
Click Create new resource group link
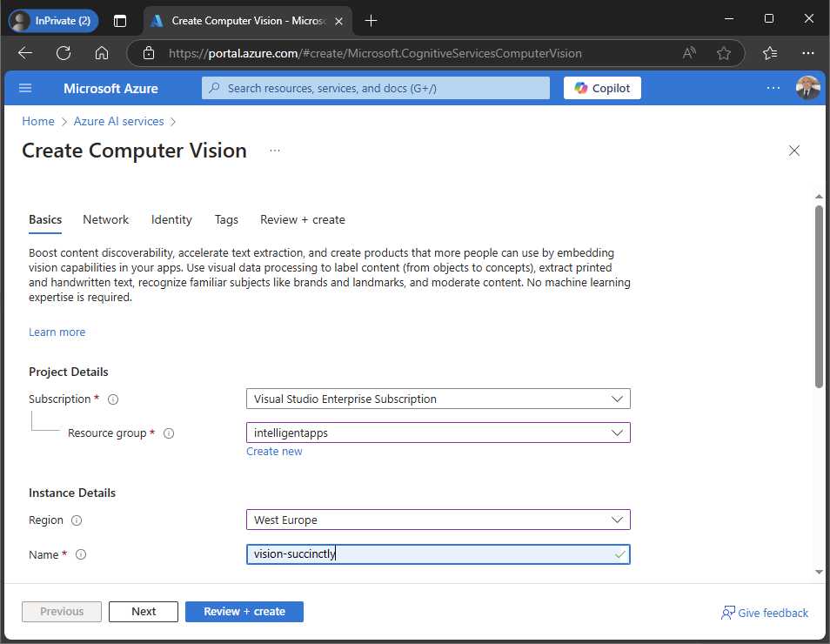pos(274,451)
